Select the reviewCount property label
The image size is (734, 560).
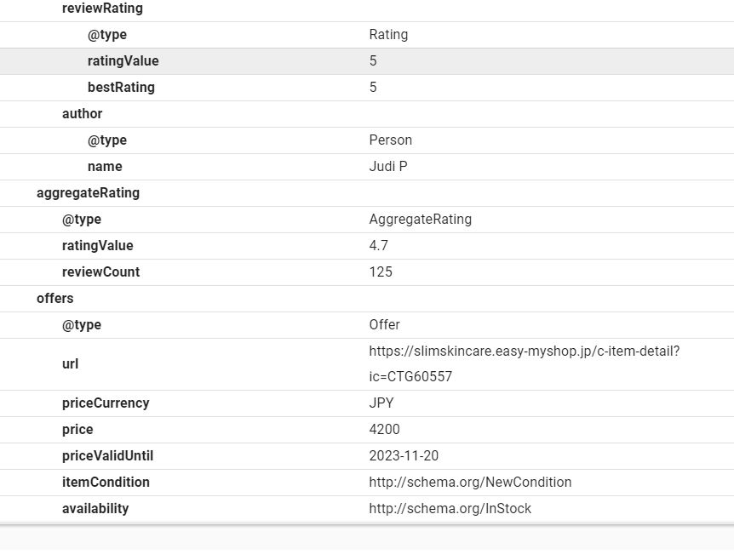click(x=100, y=272)
